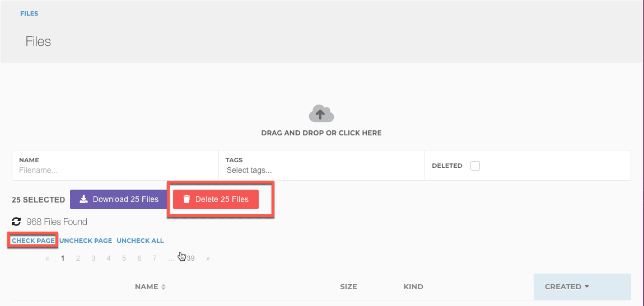This screenshot has height=306, width=644.
Task: Click the Uncheck Page link
Action: (86, 241)
